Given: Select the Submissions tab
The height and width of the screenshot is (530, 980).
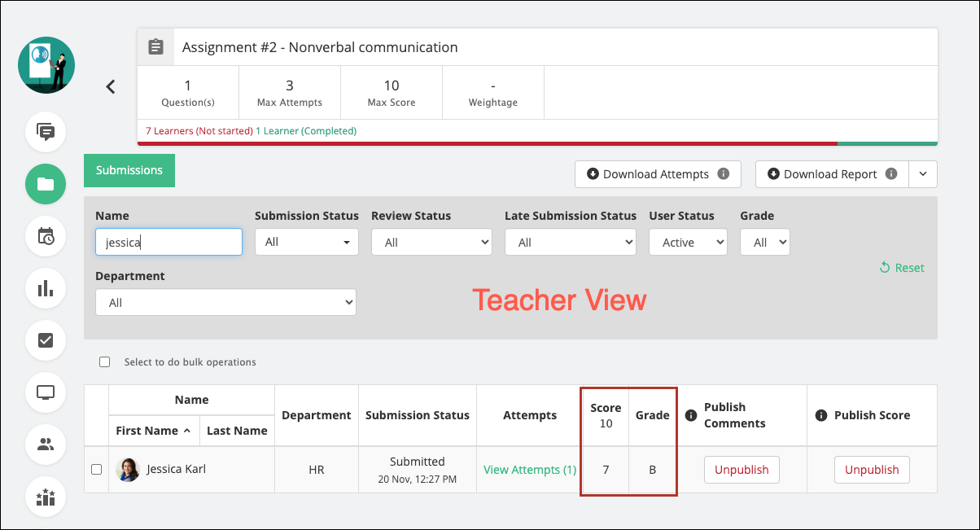Looking at the screenshot, I should (x=129, y=171).
